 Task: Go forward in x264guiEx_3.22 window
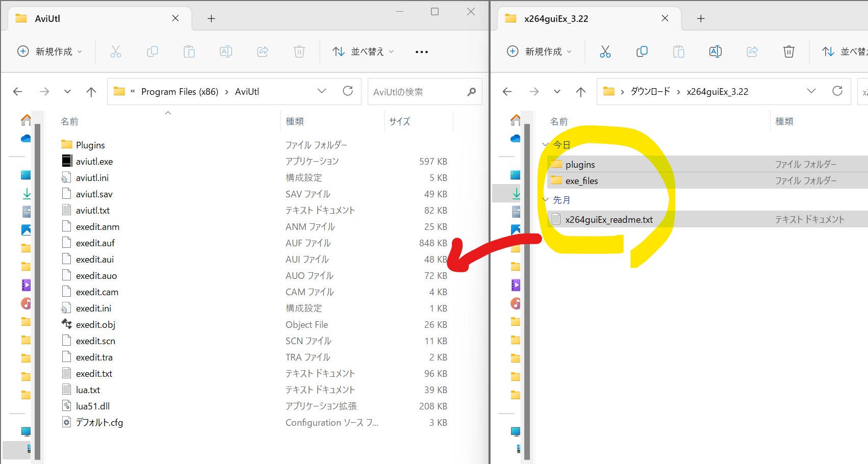click(x=534, y=92)
